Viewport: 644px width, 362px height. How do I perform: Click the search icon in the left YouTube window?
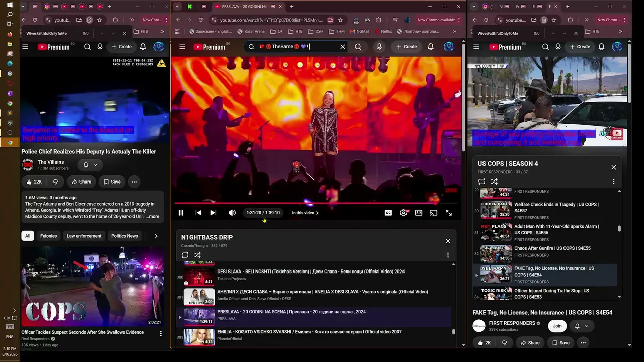click(x=87, y=47)
